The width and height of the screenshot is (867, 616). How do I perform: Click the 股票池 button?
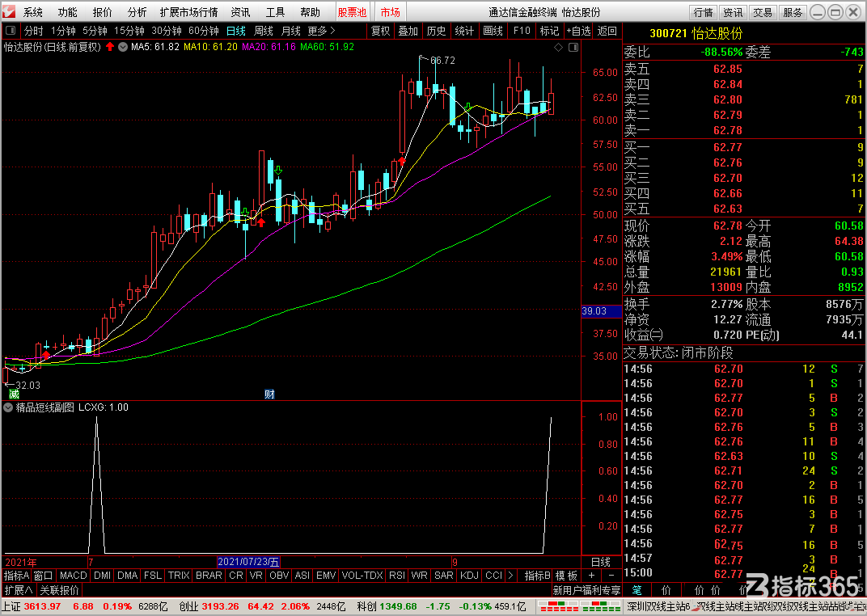[x=353, y=12]
